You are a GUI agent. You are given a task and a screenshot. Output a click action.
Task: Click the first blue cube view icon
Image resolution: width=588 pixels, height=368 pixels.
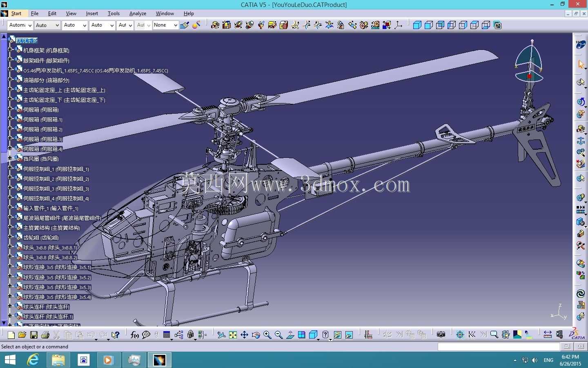point(417,25)
